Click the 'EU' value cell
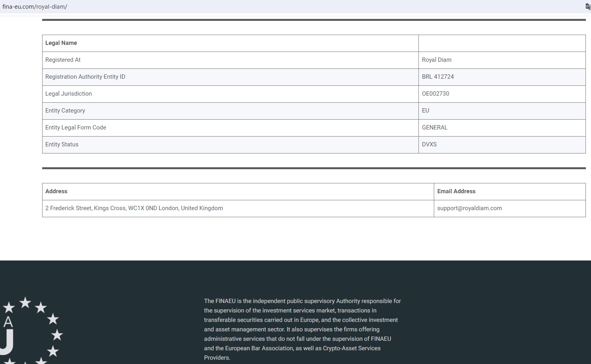Screen dimensions: 591x364 (502, 111)
